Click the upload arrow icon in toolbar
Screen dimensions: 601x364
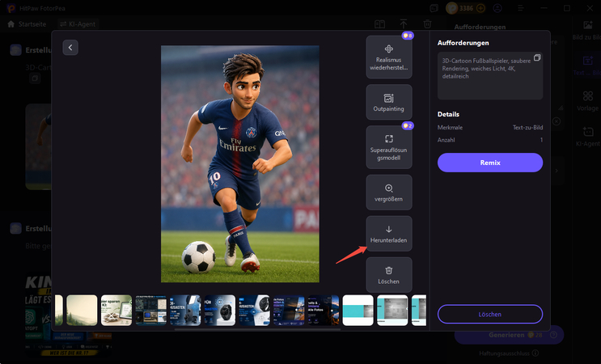[404, 24]
